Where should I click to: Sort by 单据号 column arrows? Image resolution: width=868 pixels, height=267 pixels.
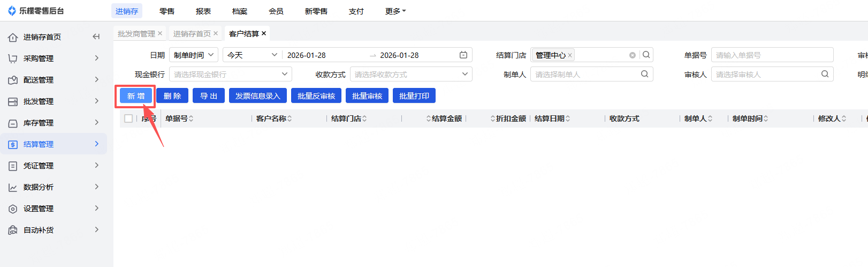coord(191,118)
